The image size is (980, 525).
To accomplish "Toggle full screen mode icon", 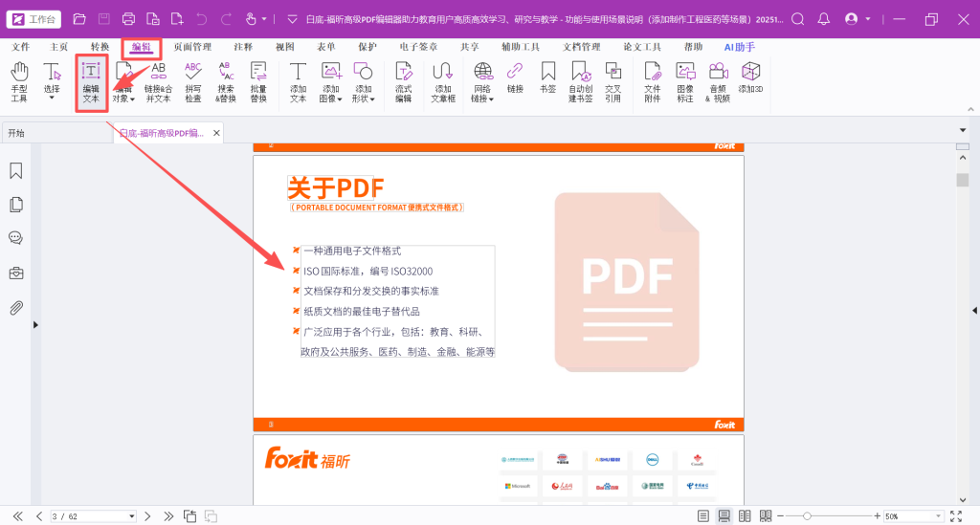I will tap(956, 516).
